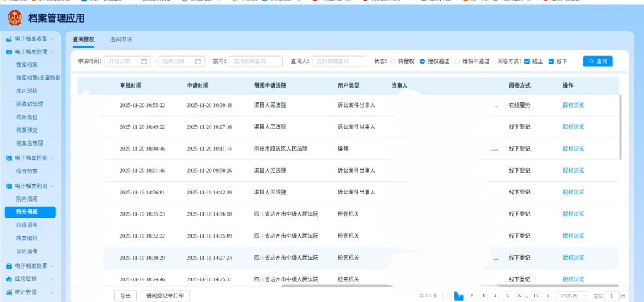Click the 统计管理 chart icon
This screenshot has height=302, width=644.
[9, 292]
